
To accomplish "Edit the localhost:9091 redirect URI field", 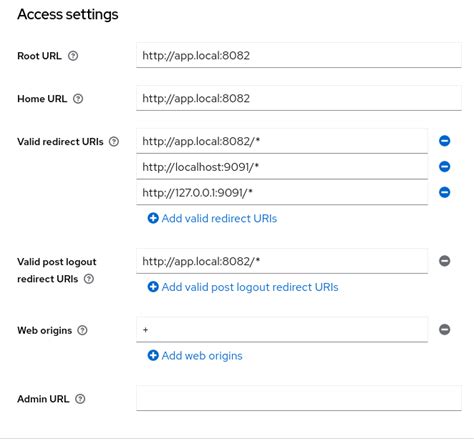I will pyautogui.click(x=282, y=167).
